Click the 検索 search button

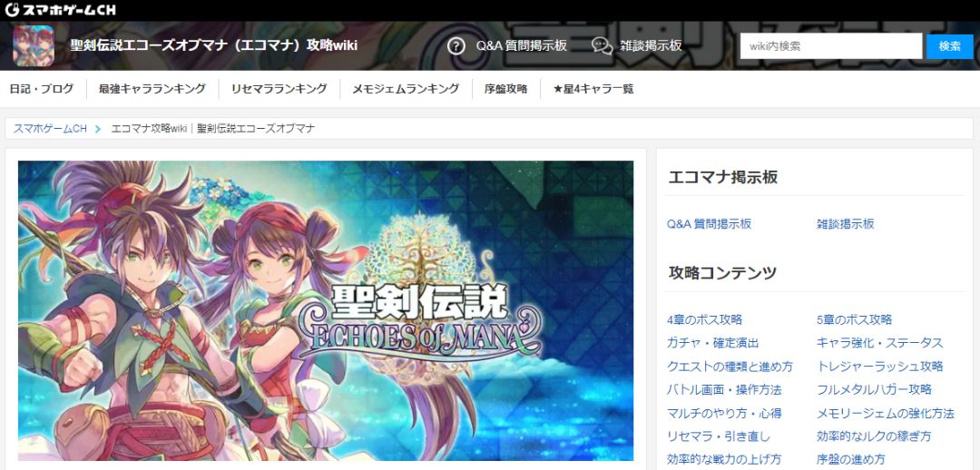click(949, 46)
